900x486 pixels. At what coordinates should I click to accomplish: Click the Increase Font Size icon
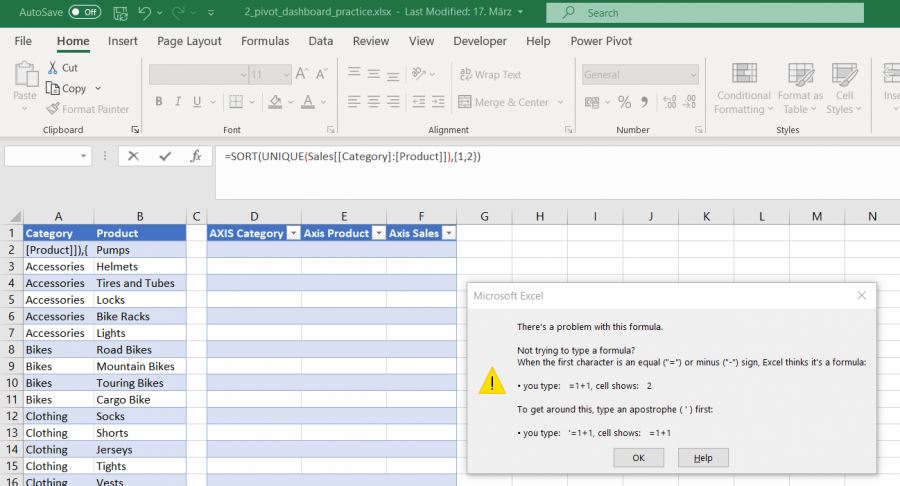tap(301, 73)
